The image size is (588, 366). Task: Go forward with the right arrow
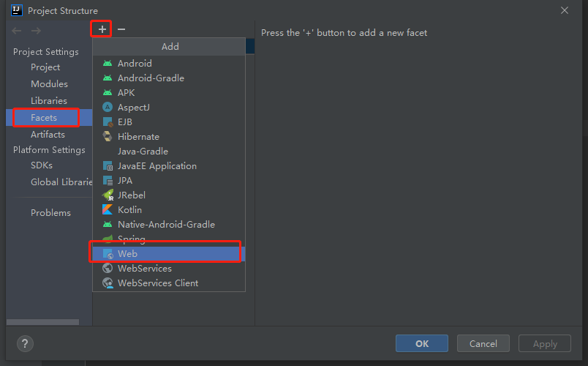(x=36, y=31)
